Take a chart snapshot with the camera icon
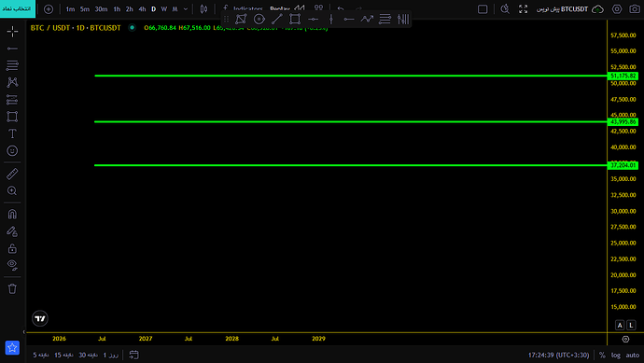644x363 pixels. (635, 9)
